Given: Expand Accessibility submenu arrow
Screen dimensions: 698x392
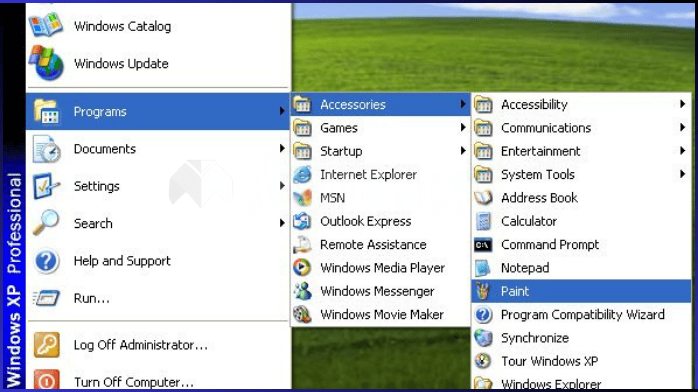Looking at the screenshot, I should 682,104.
